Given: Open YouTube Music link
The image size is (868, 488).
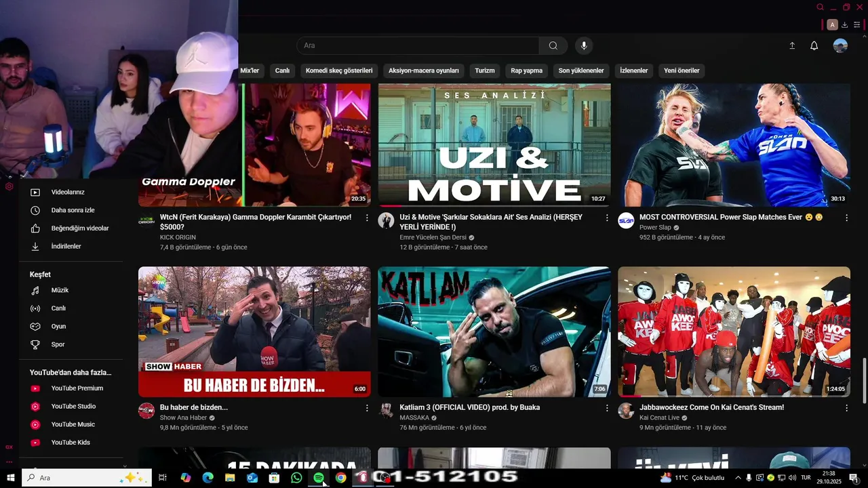Looking at the screenshot, I should (71, 424).
